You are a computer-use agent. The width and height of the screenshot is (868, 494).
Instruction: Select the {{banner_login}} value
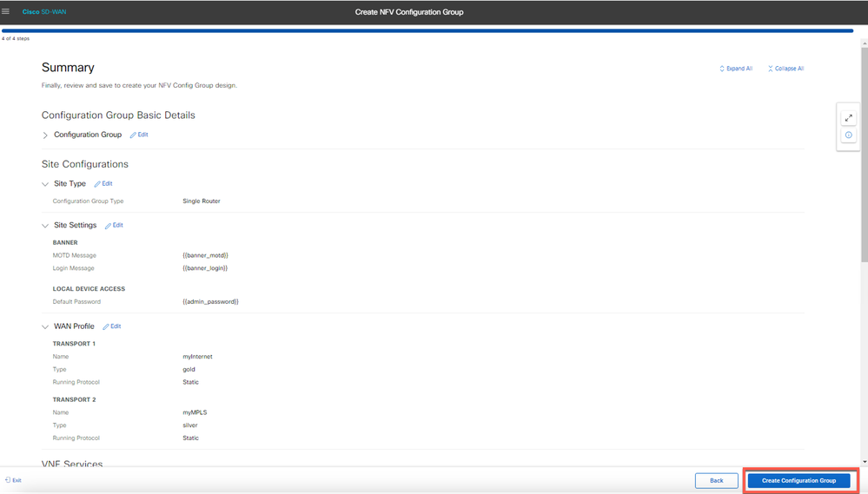click(x=205, y=268)
